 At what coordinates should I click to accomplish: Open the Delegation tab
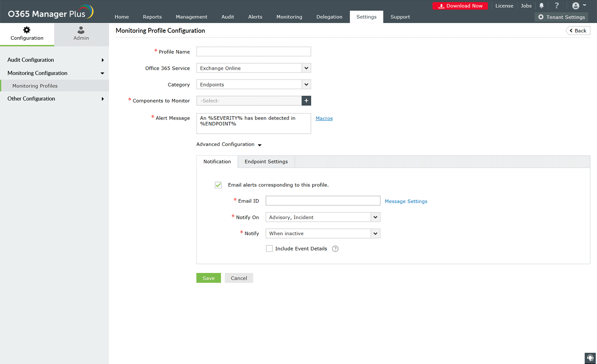[329, 17]
